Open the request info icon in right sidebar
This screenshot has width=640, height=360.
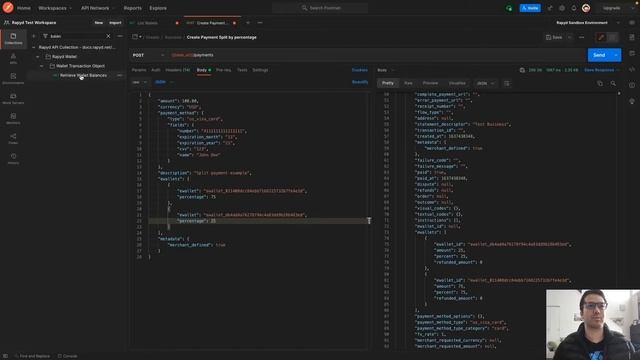coord(632,85)
